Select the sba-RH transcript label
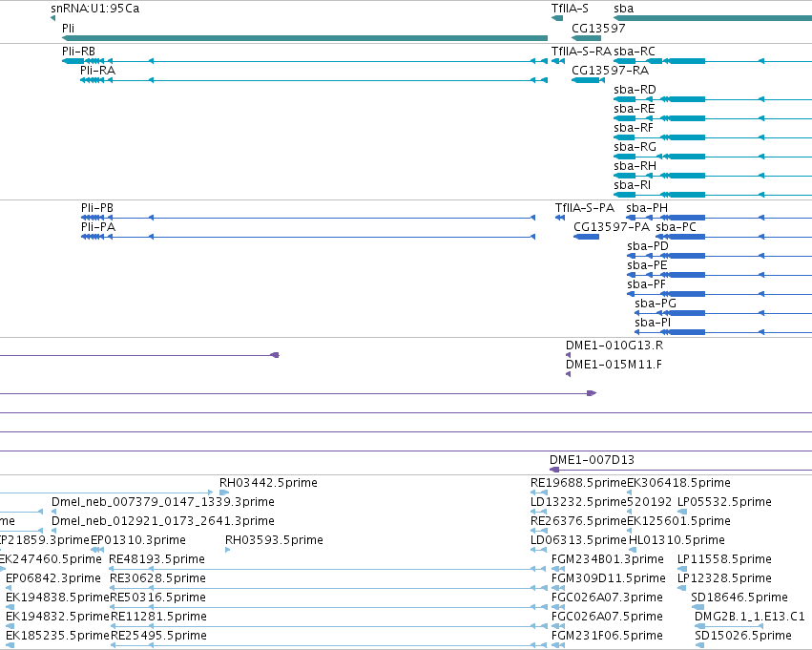 point(635,166)
